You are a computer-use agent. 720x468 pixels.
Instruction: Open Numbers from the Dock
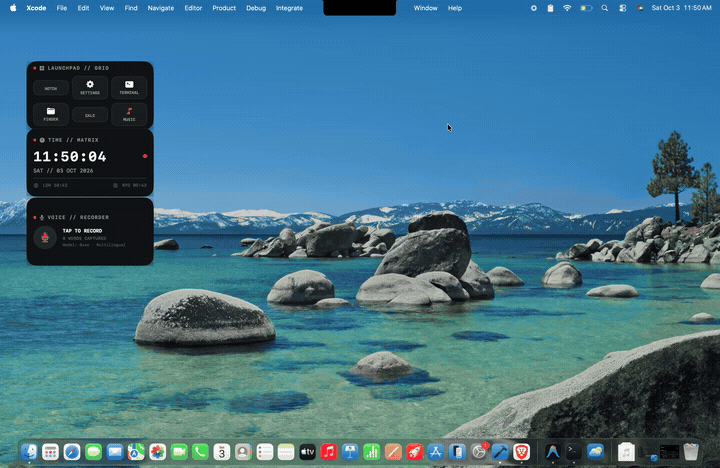point(372,452)
